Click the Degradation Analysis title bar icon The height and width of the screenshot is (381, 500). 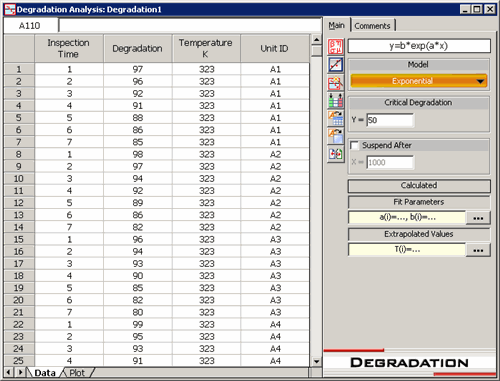pyautogui.click(x=10, y=9)
